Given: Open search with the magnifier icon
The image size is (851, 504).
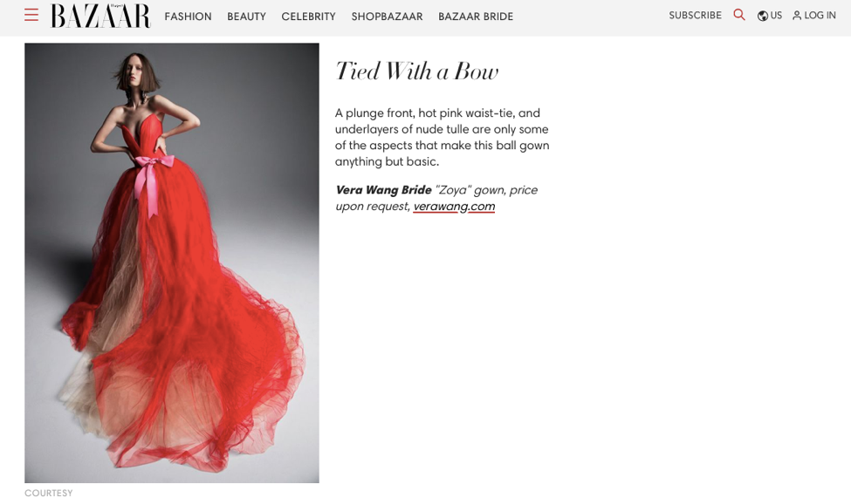Looking at the screenshot, I should [x=738, y=15].
